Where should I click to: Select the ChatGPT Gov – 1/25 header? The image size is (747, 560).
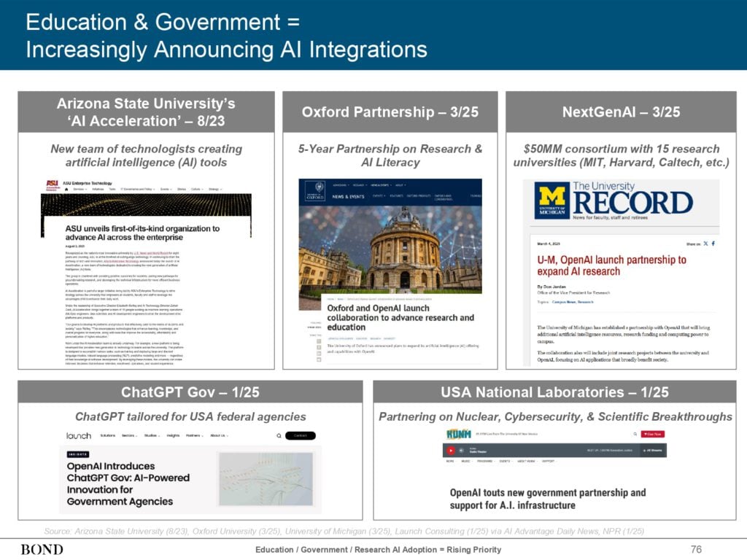[x=190, y=392]
